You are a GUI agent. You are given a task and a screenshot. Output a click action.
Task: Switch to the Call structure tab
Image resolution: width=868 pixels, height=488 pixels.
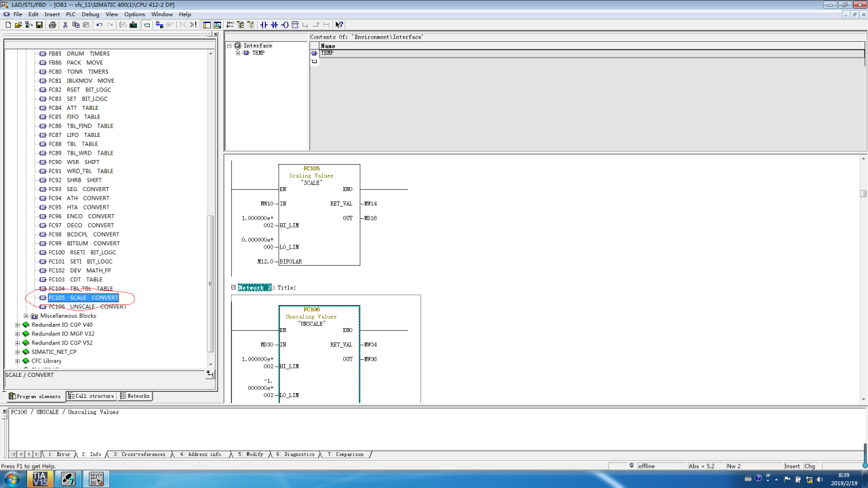[x=91, y=396]
